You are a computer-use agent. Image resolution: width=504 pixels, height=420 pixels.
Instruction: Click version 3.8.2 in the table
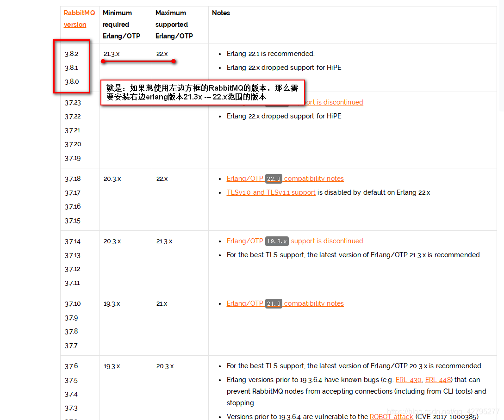pyautogui.click(x=71, y=54)
